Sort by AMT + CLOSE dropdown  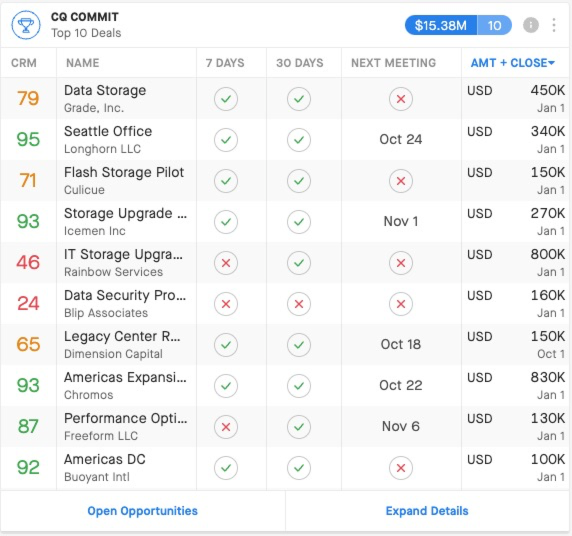point(513,63)
